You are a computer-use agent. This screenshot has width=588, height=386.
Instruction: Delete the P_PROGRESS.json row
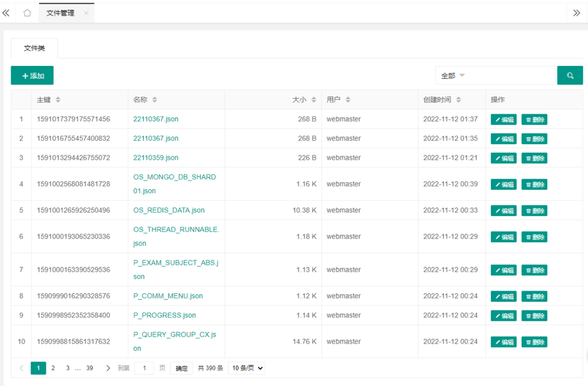534,315
